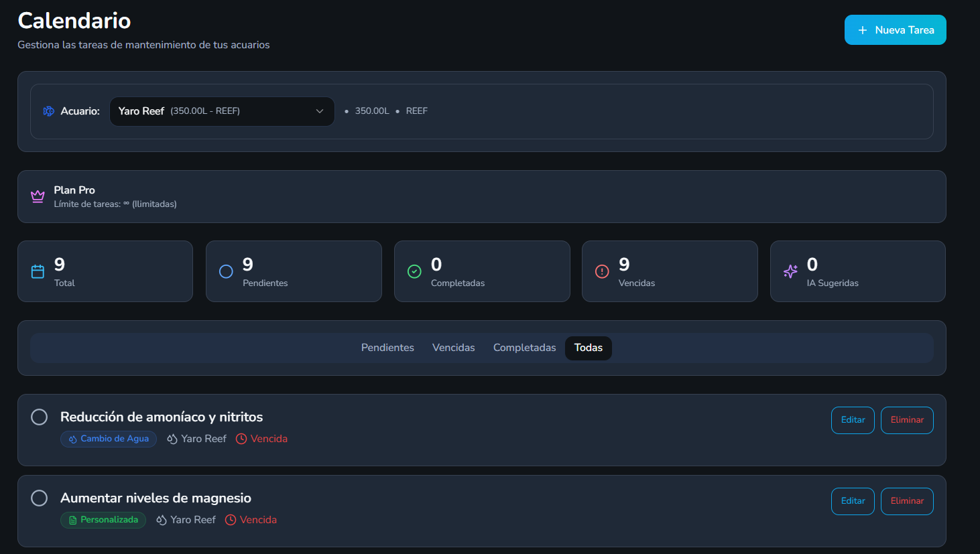Viewport: 980px width, 554px height.
Task: Click the red alert icon on Vencidas card
Action: pyautogui.click(x=602, y=271)
